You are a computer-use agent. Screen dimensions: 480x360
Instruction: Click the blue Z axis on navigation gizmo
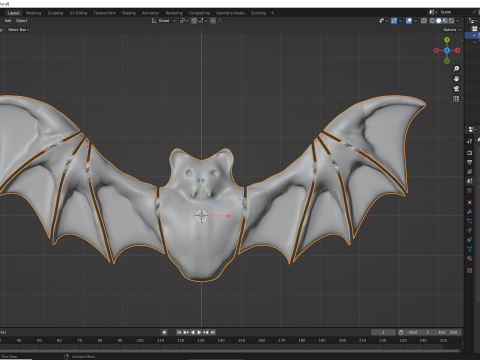coord(447,50)
